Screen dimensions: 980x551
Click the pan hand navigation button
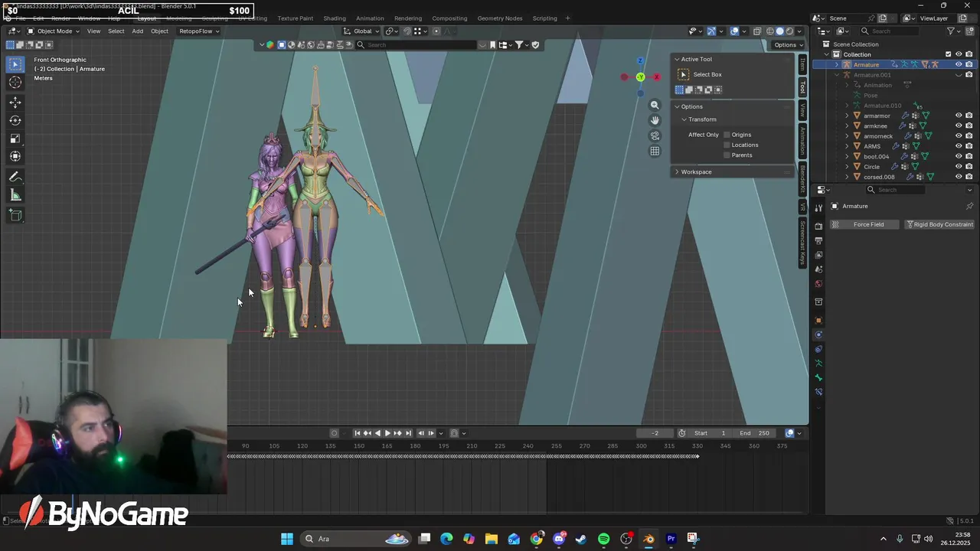click(x=655, y=120)
